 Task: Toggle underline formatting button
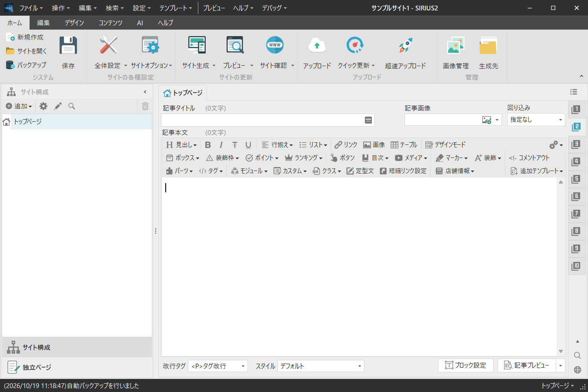pos(248,145)
